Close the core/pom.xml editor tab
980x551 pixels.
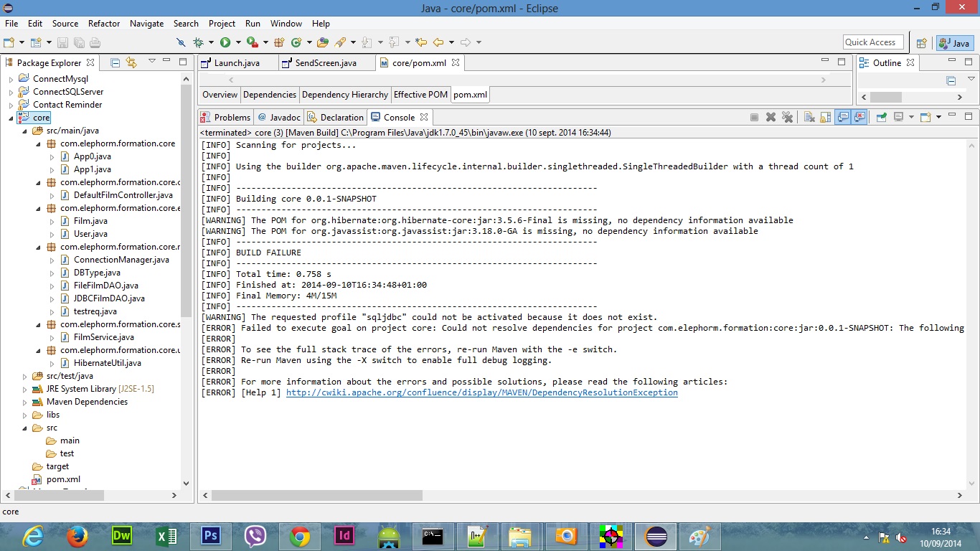[456, 62]
